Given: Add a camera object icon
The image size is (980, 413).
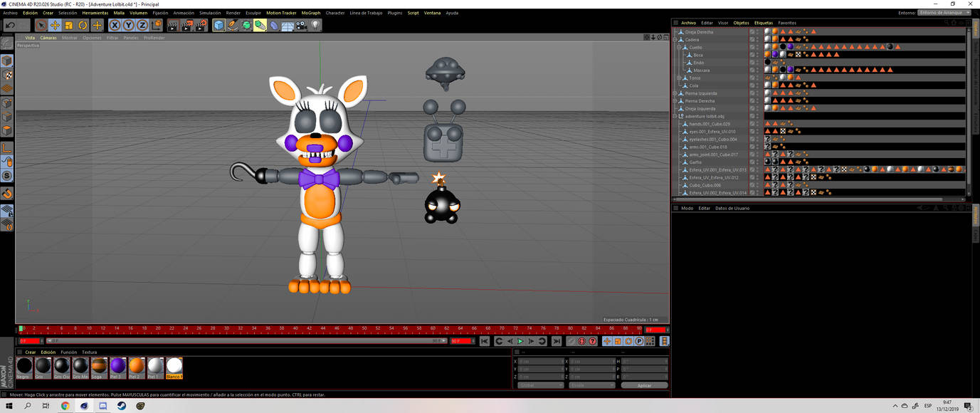Looking at the screenshot, I should click(x=301, y=25).
